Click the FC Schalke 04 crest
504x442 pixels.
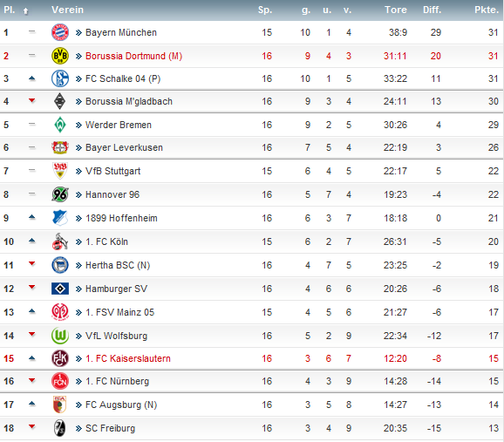coord(60,78)
